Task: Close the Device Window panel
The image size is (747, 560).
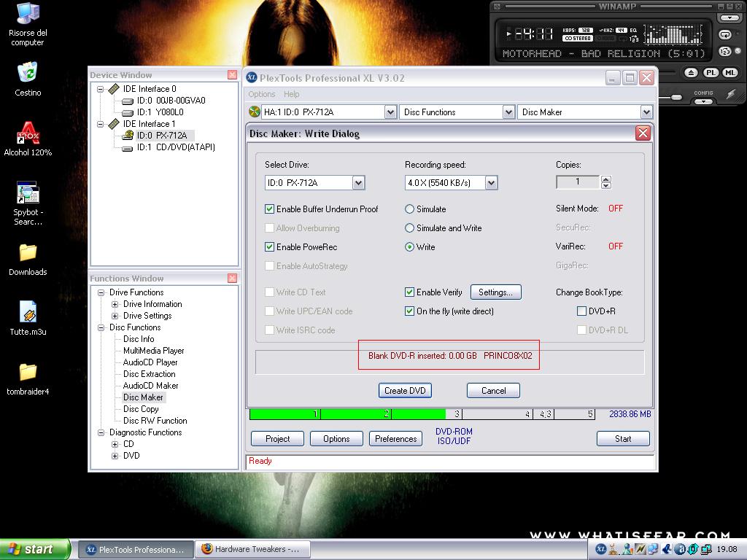Action: click(233, 75)
